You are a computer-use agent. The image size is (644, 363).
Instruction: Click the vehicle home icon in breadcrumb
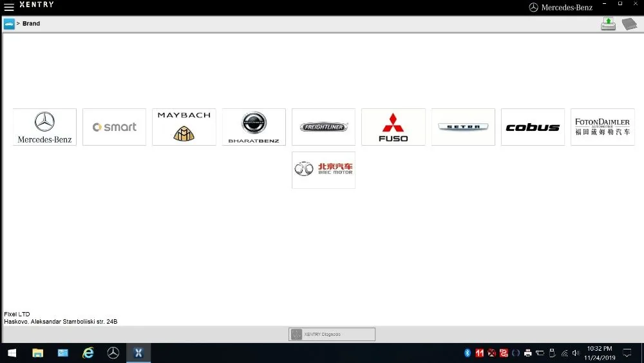tap(9, 24)
